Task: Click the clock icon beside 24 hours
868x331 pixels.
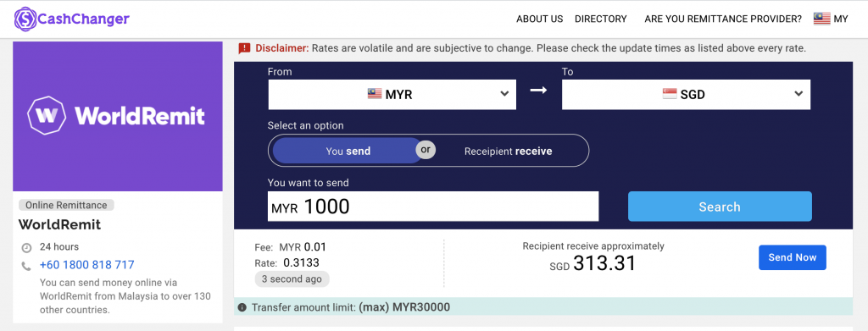Action: tap(26, 247)
